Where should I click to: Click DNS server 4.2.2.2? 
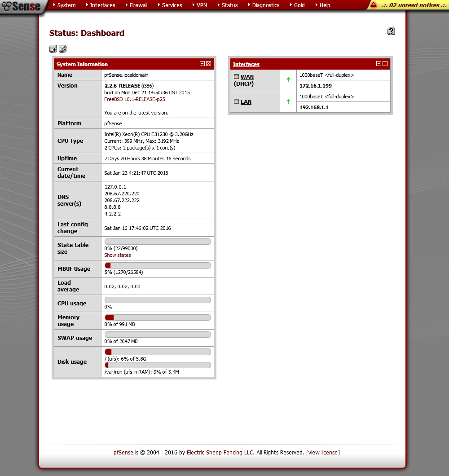tap(113, 214)
